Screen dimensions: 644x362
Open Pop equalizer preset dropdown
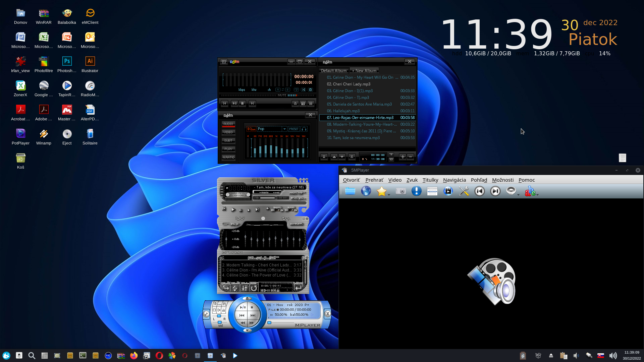coord(284,129)
